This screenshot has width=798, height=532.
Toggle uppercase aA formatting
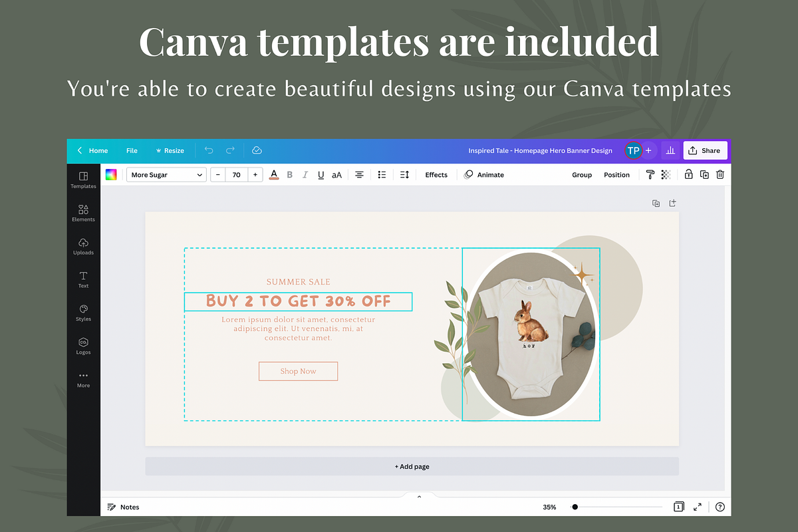pyautogui.click(x=337, y=175)
